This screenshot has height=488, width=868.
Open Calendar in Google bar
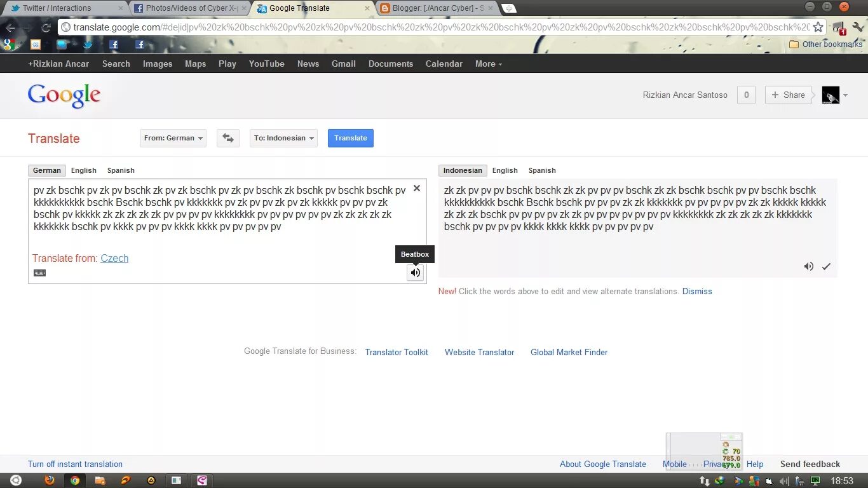coord(444,64)
